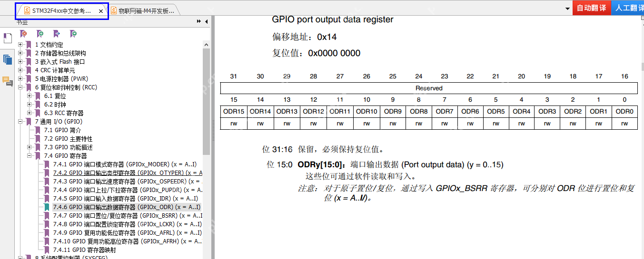Open bookmark 4 CRC 计算单元

[x=55, y=70]
